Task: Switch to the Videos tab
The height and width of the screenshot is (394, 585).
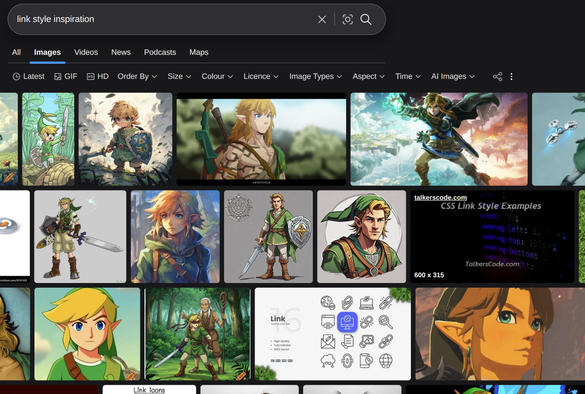Action: click(86, 52)
